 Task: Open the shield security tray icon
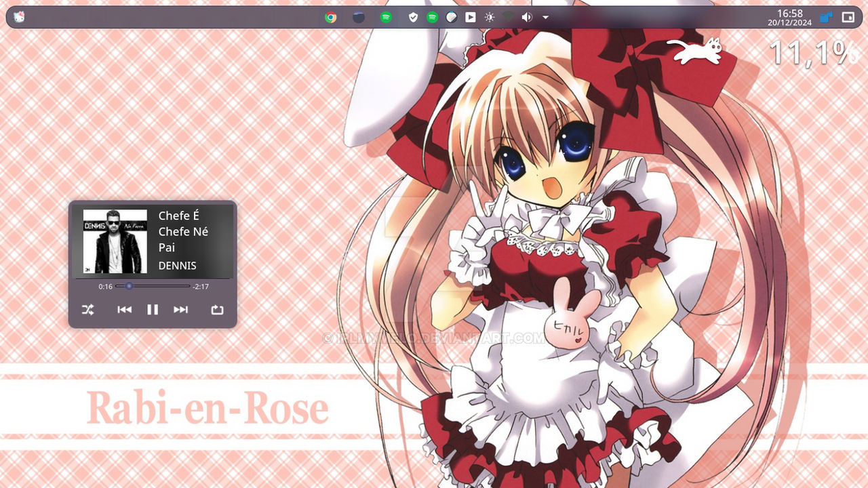[x=413, y=18]
